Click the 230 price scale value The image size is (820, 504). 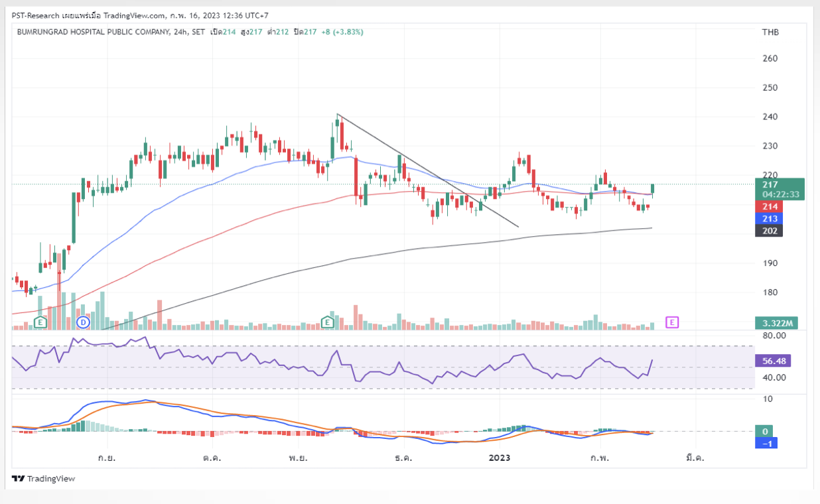click(x=770, y=146)
